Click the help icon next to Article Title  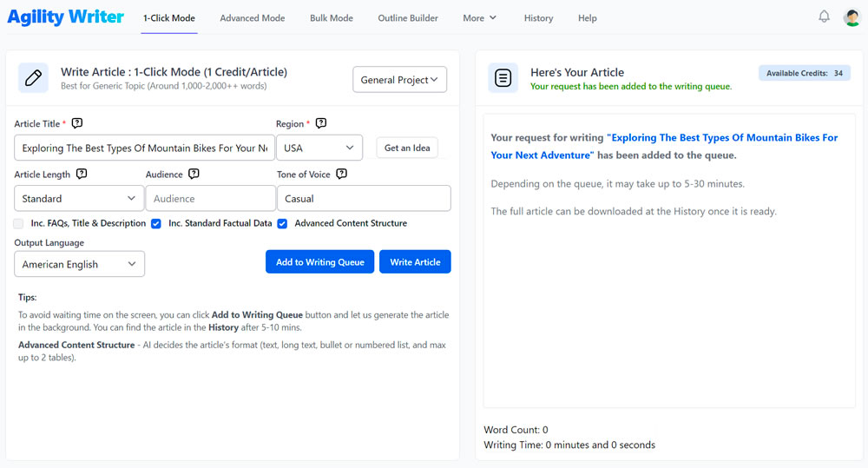point(77,123)
